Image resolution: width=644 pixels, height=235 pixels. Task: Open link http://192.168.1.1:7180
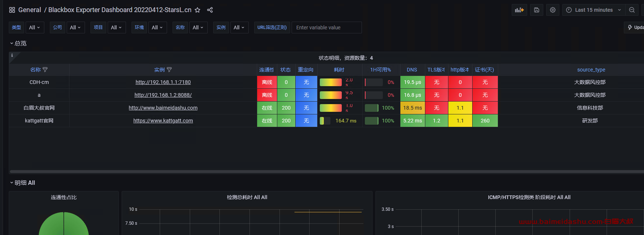[163, 82]
